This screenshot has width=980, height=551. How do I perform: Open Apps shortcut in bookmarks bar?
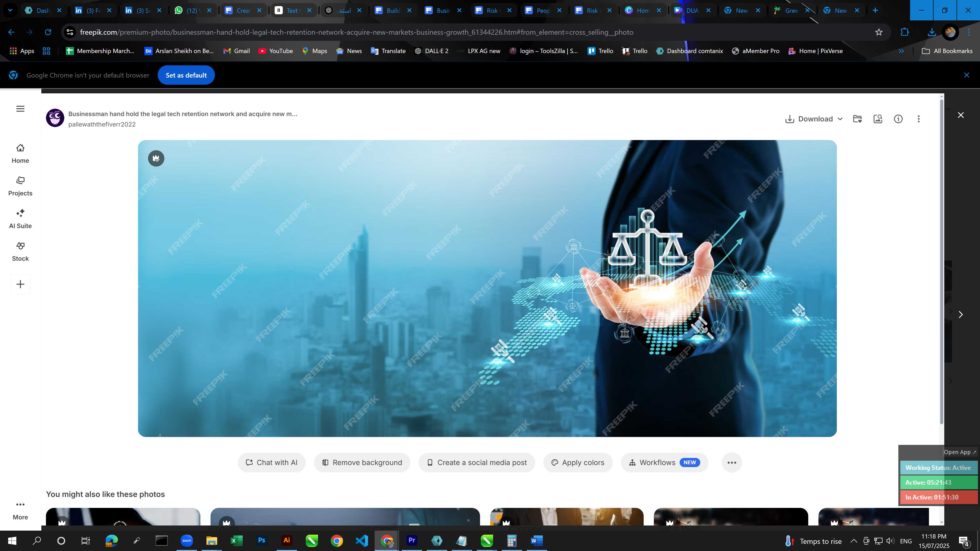click(22, 51)
